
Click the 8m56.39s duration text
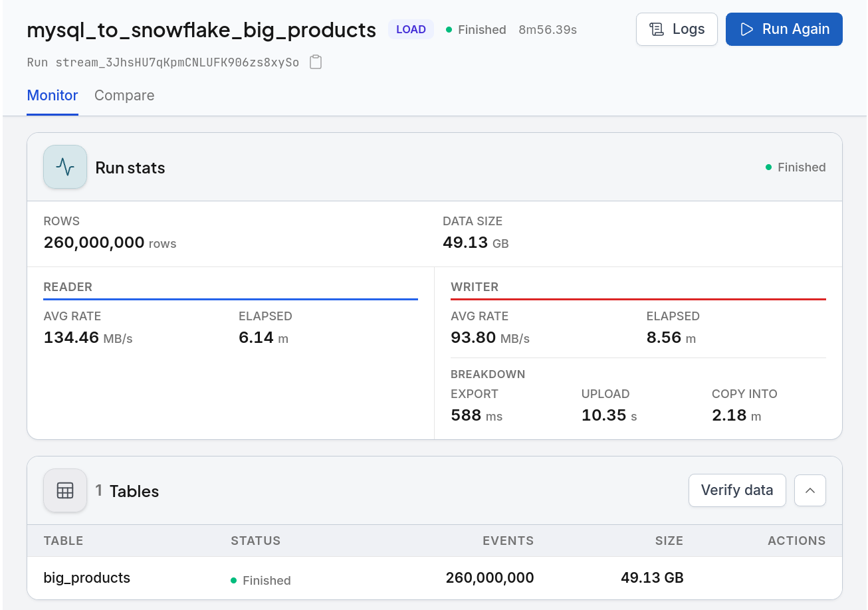(548, 30)
